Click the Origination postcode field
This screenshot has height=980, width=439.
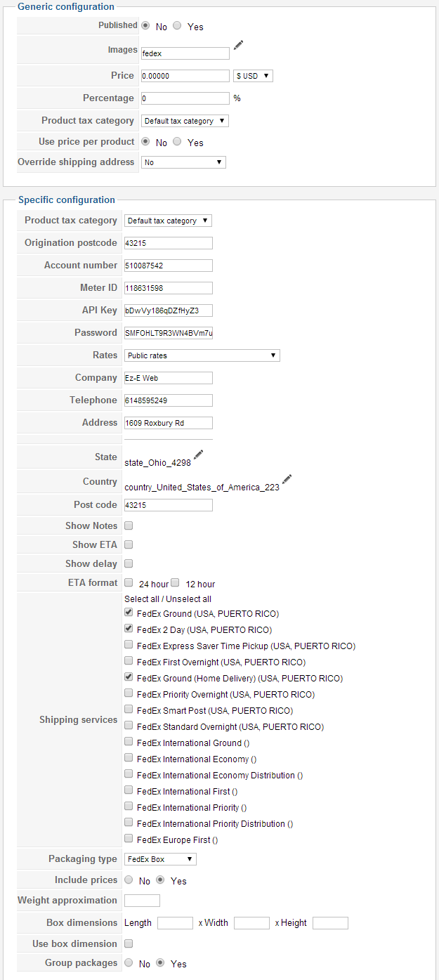point(169,243)
